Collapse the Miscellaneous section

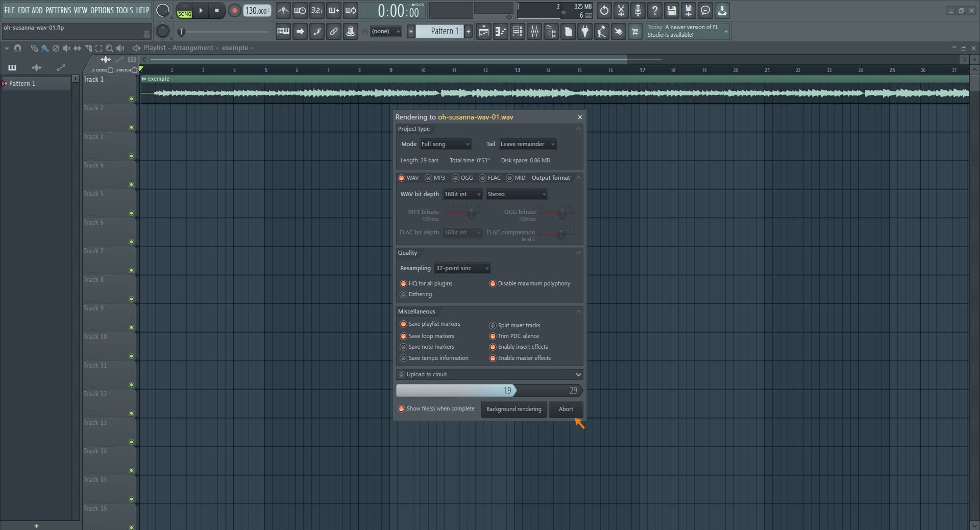click(578, 311)
